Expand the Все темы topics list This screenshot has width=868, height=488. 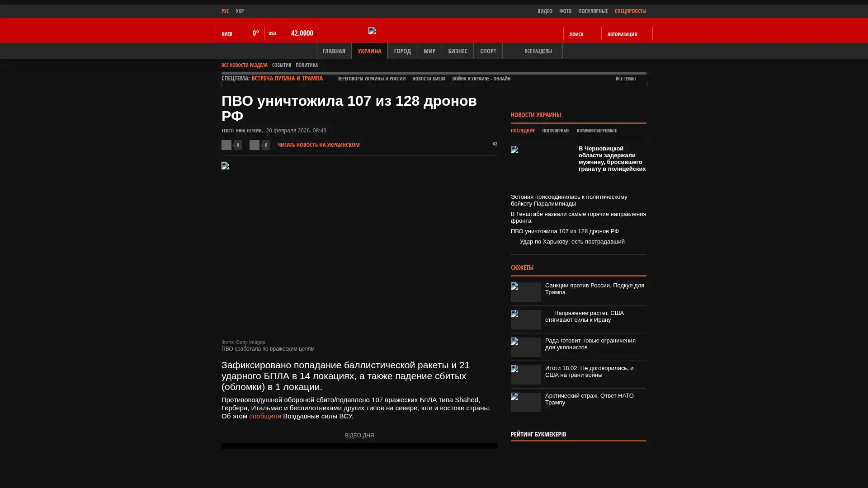coord(625,79)
